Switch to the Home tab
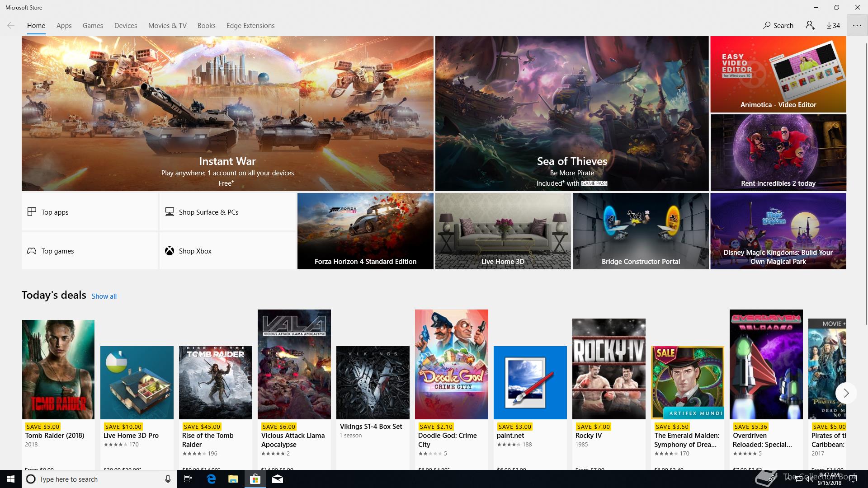The height and width of the screenshot is (488, 868). pyautogui.click(x=36, y=25)
